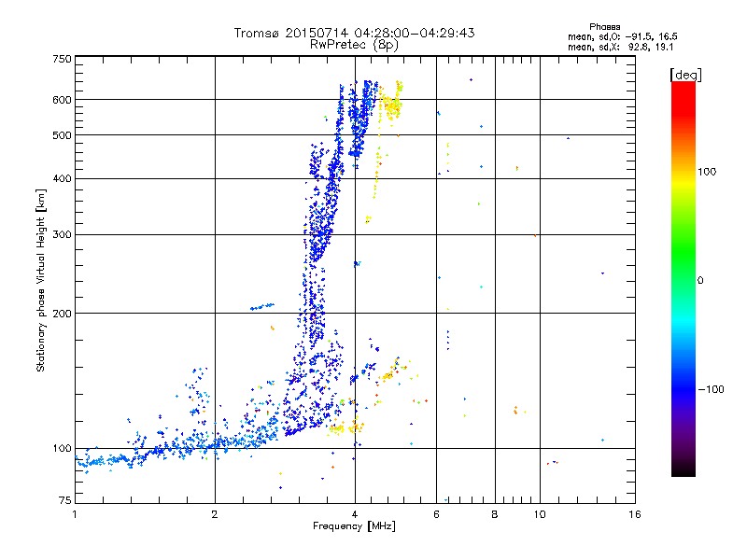The width and height of the screenshot is (747, 560).
Task: Click the colorbar tick label '100'
Action: point(707,172)
